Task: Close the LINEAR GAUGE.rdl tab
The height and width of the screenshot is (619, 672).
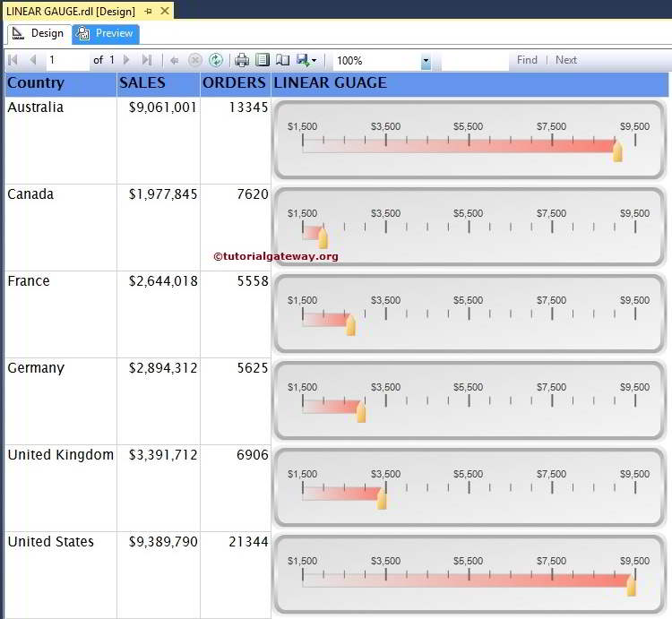Action: click(165, 11)
